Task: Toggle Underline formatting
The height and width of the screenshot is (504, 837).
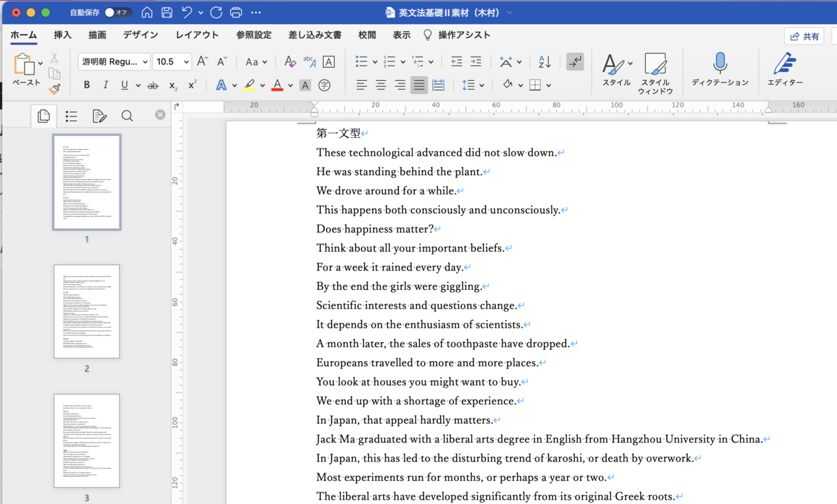Action: (124, 85)
